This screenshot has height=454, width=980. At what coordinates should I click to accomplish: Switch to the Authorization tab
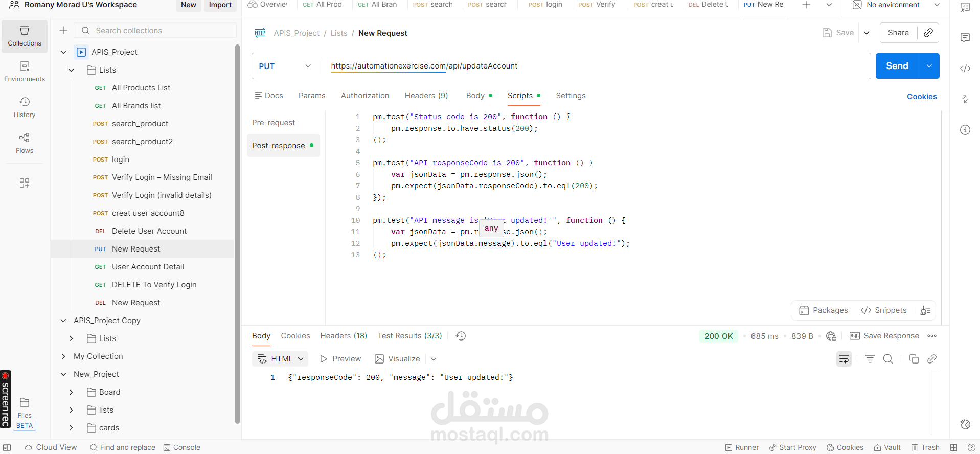tap(365, 96)
